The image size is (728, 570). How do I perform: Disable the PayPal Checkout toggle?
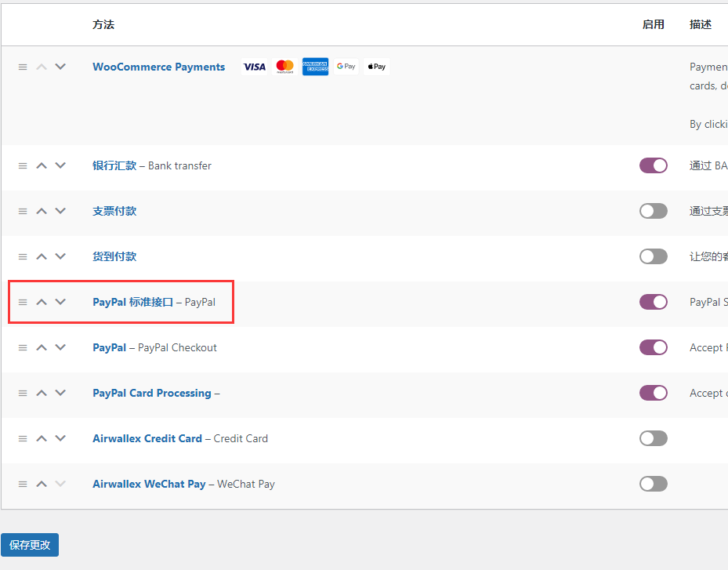[x=654, y=347]
